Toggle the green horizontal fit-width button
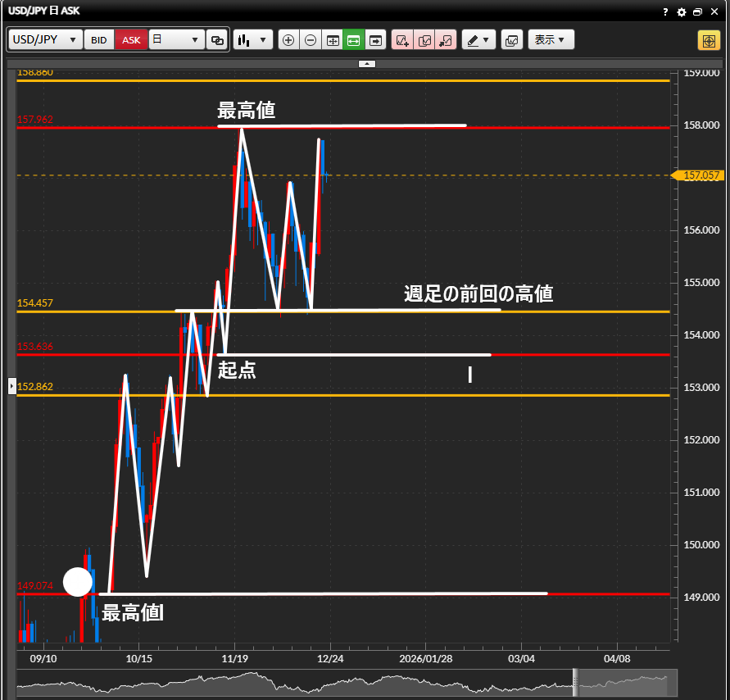 (x=354, y=40)
